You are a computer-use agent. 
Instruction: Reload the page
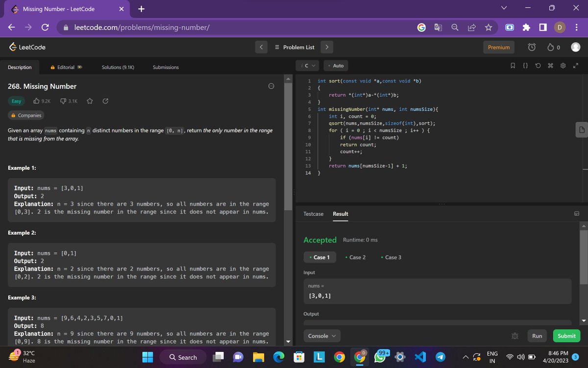45,28
